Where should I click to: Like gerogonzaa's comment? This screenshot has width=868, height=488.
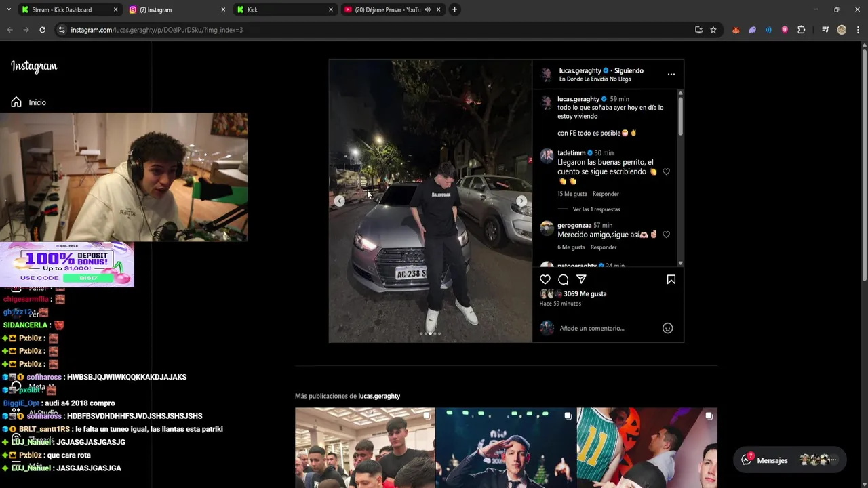tap(666, 235)
